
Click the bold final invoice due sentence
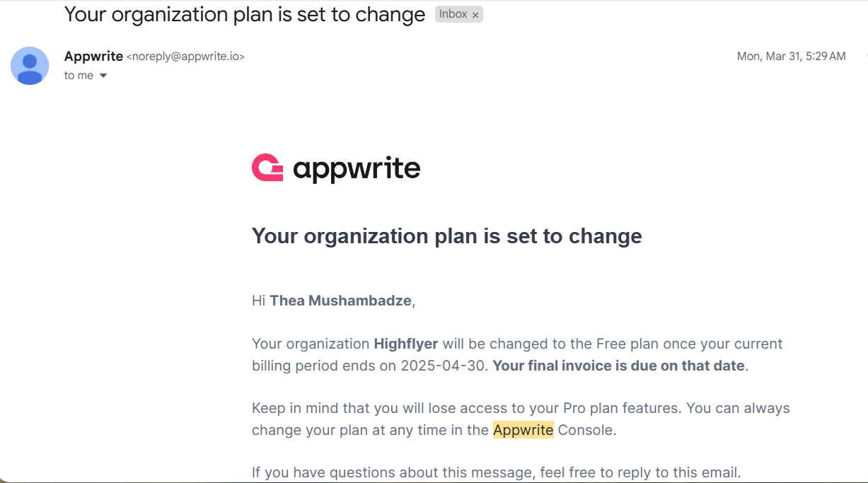[618, 366]
